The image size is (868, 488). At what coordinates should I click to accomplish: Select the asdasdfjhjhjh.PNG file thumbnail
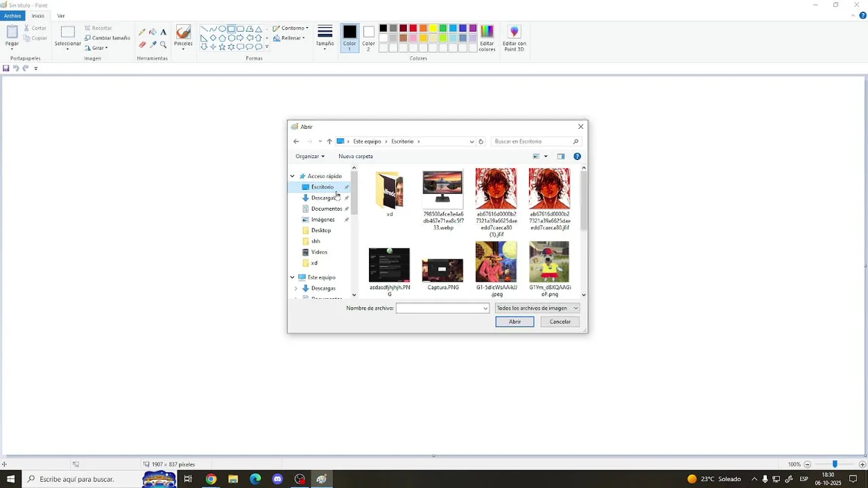(389, 265)
